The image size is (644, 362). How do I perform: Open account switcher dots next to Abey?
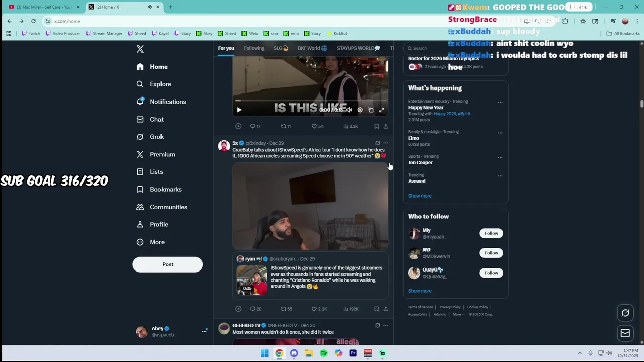click(x=204, y=331)
